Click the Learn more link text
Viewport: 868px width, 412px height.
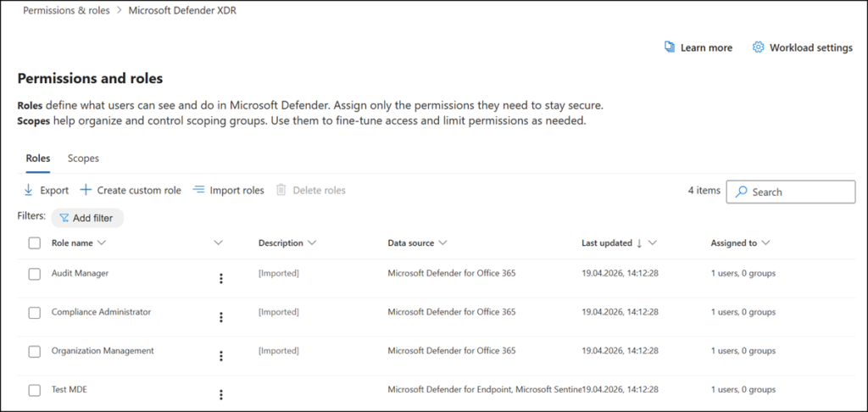(x=706, y=48)
